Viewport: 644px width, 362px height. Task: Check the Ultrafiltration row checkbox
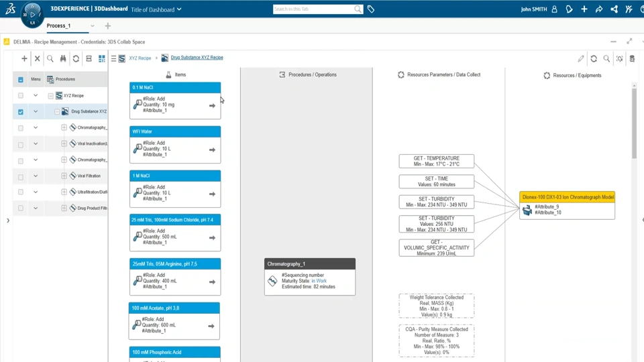(21, 192)
